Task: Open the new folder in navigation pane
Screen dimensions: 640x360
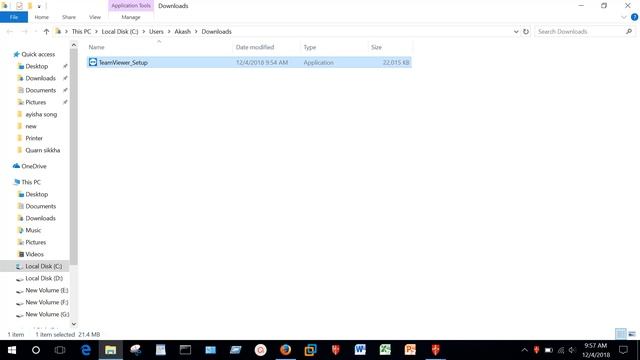Action: tap(31, 126)
